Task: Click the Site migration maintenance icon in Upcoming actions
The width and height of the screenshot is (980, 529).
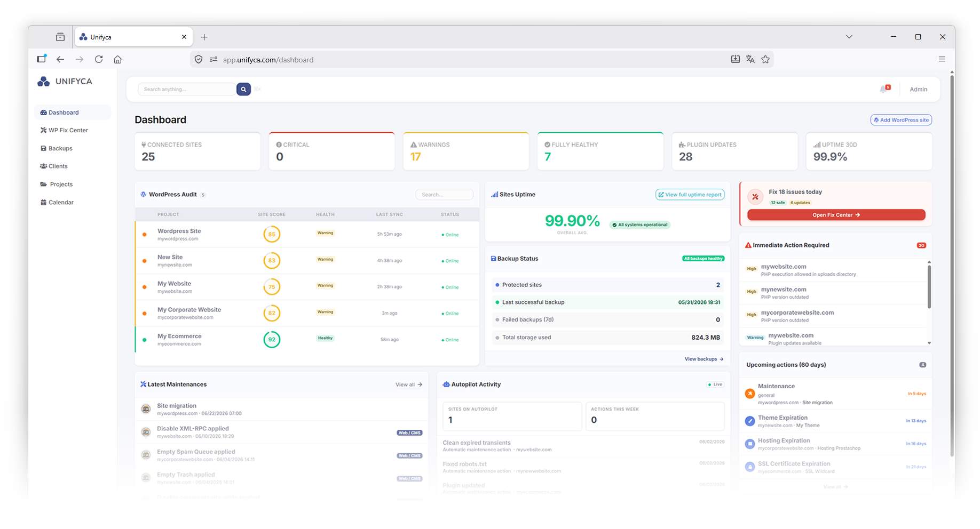Action: tap(750, 394)
